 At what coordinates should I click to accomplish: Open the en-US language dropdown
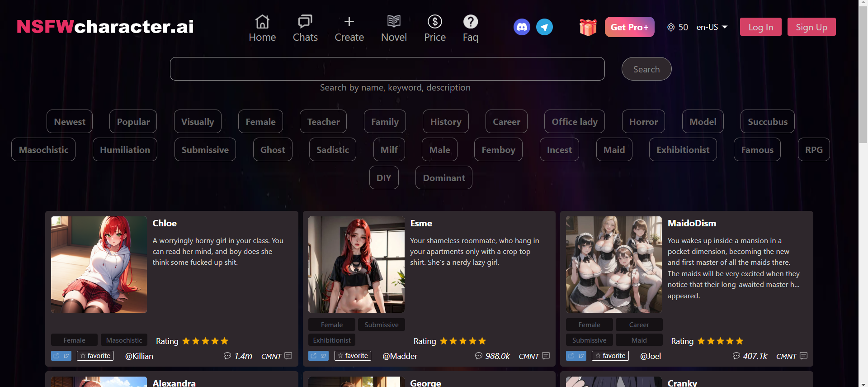click(x=712, y=27)
